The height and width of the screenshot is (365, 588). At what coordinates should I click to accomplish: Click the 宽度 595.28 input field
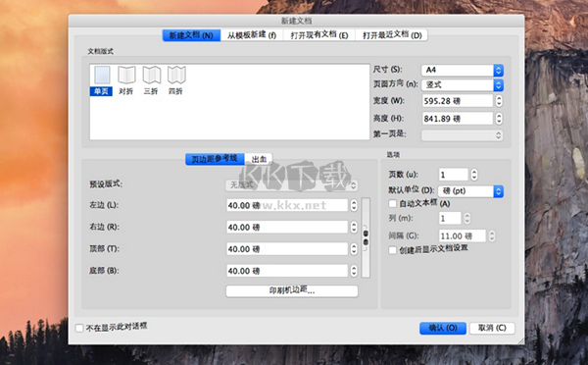457,101
